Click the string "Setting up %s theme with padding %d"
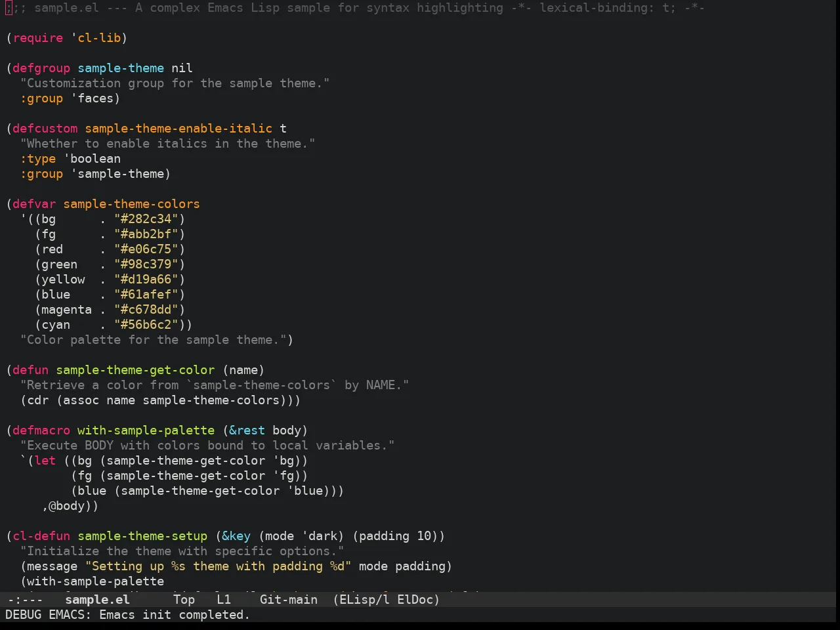840x630 pixels. click(219, 566)
